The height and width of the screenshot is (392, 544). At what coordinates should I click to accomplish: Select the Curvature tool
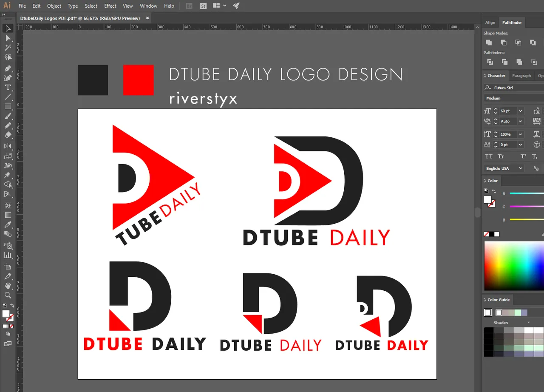tap(8, 78)
